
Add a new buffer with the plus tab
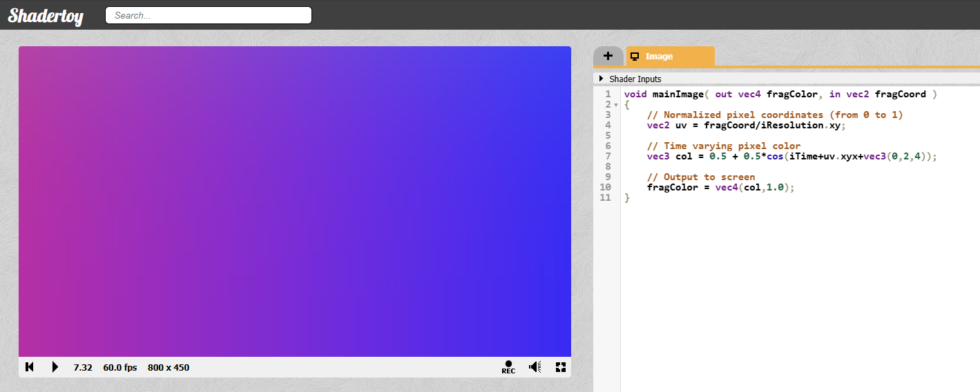[x=608, y=56]
